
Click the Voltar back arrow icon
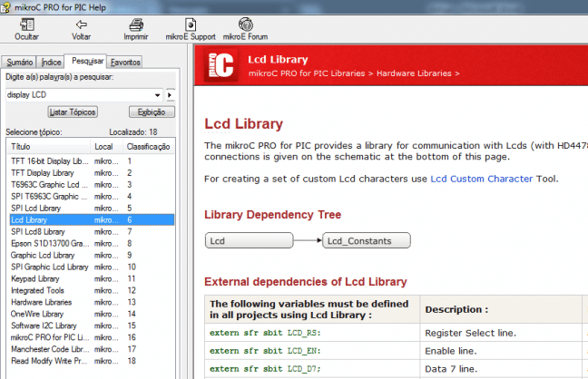82,24
